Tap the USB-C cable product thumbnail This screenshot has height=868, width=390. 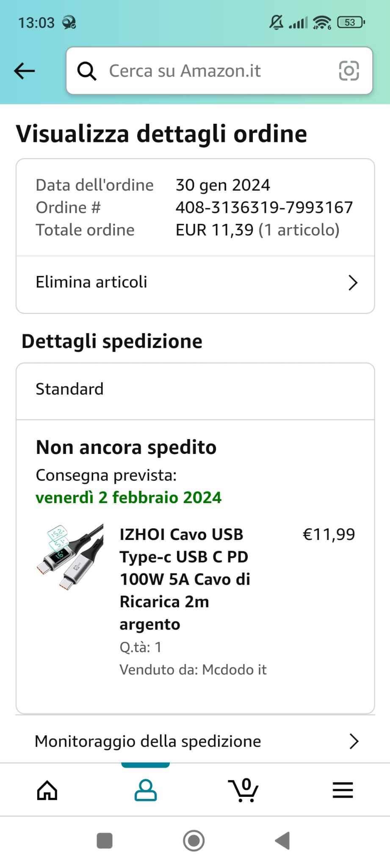tap(70, 557)
